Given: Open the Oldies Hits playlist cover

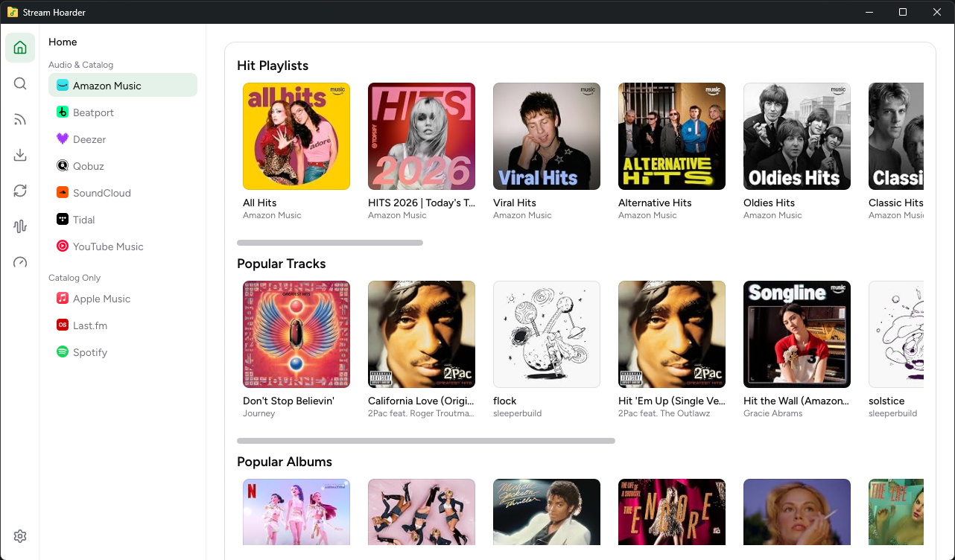Looking at the screenshot, I should coord(797,136).
